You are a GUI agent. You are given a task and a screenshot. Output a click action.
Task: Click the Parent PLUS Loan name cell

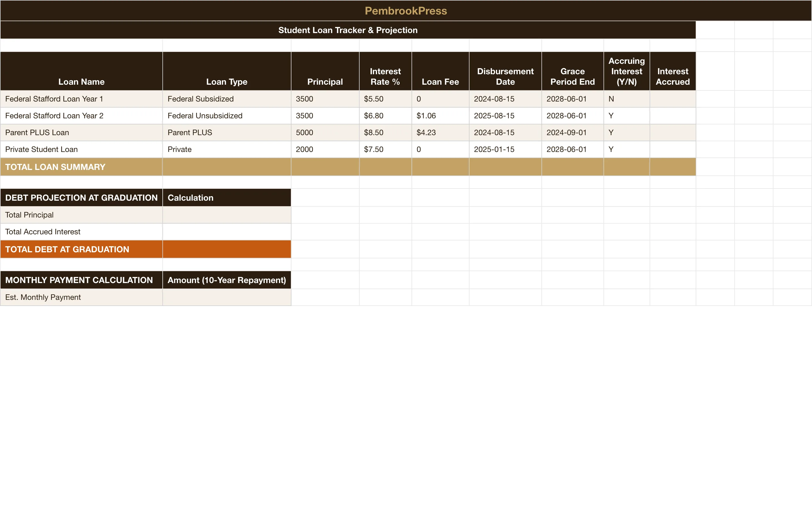[81, 133]
